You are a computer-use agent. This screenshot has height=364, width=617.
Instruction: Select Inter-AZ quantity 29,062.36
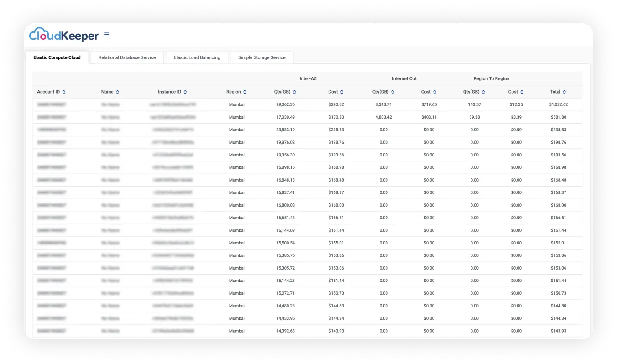286,104
